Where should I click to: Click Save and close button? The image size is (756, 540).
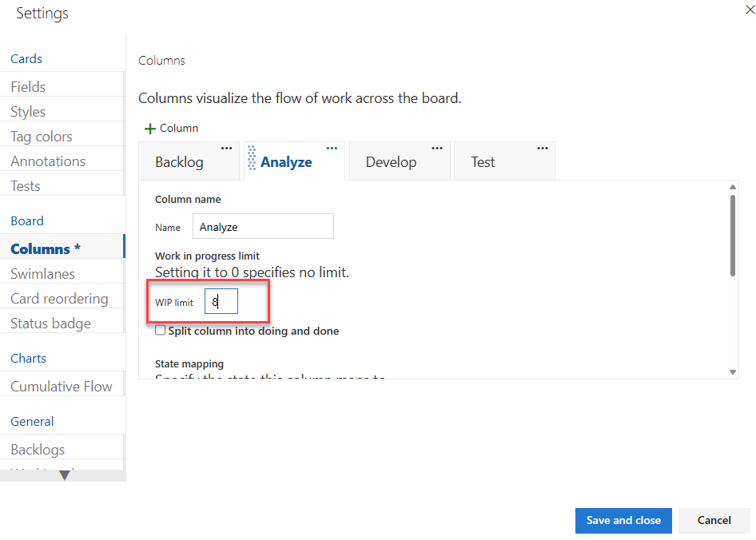pos(623,520)
